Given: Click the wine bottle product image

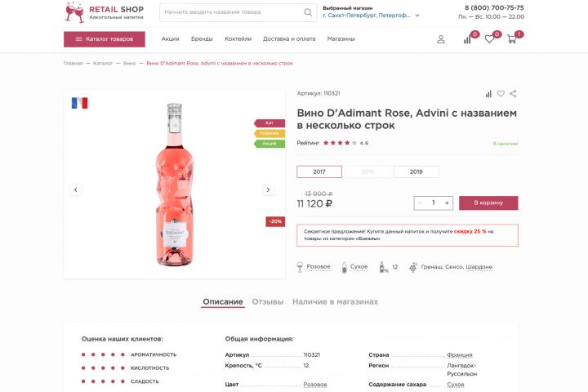Looking at the screenshot, I should 174,184.
